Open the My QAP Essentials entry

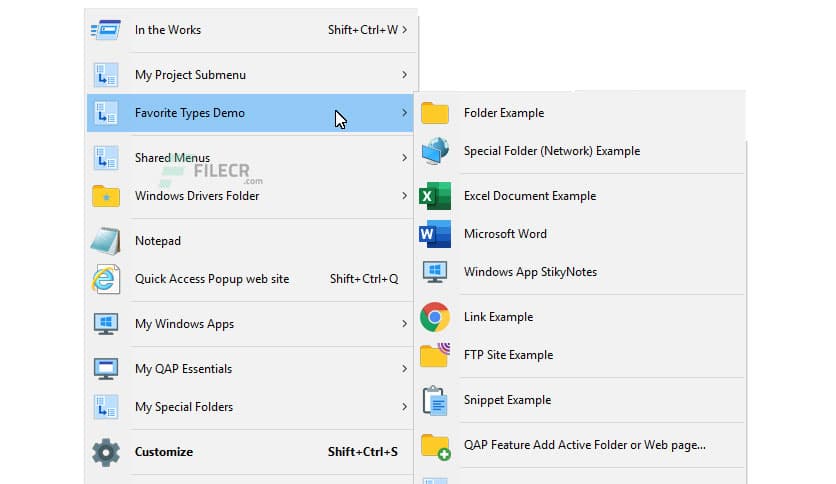[x=250, y=368]
